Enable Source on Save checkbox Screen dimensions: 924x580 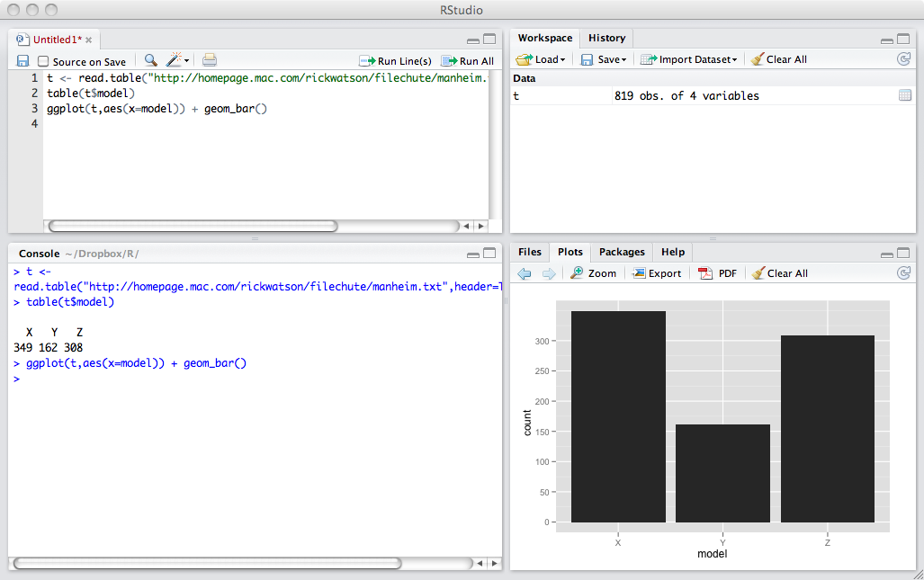pos(43,62)
